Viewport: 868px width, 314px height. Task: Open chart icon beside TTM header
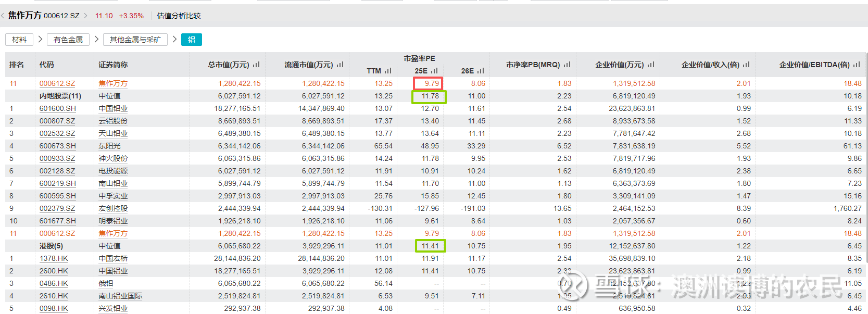tap(388, 71)
